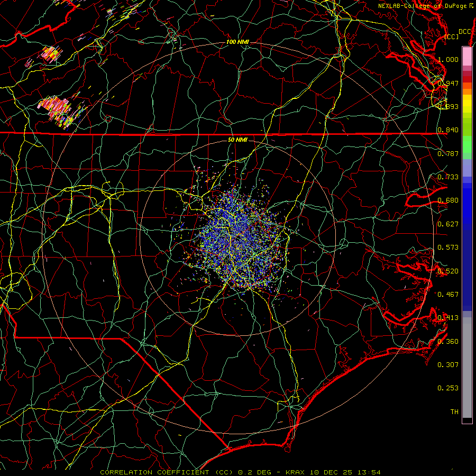Click the "DCC" product label

pyautogui.click(x=464, y=32)
